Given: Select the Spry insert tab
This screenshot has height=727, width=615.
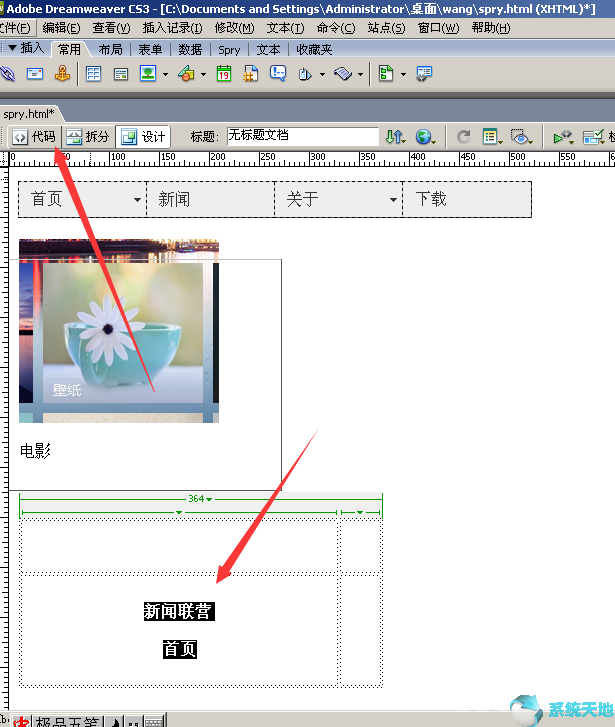Looking at the screenshot, I should tap(229, 50).
